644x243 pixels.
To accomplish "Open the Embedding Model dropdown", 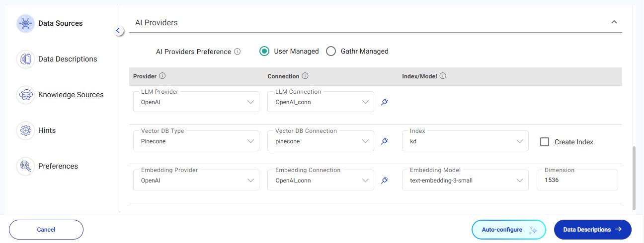I will pos(465,180).
